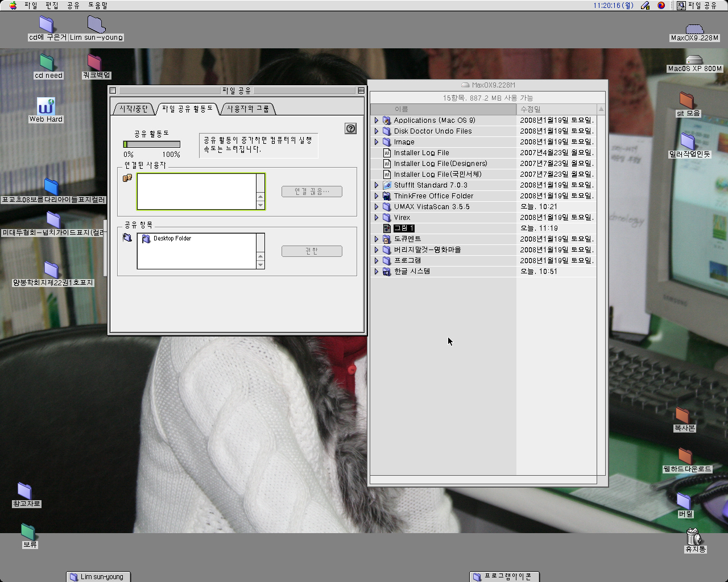This screenshot has width=728, height=582.
Task: Select the 그림 1 file icon
Action: [387, 228]
